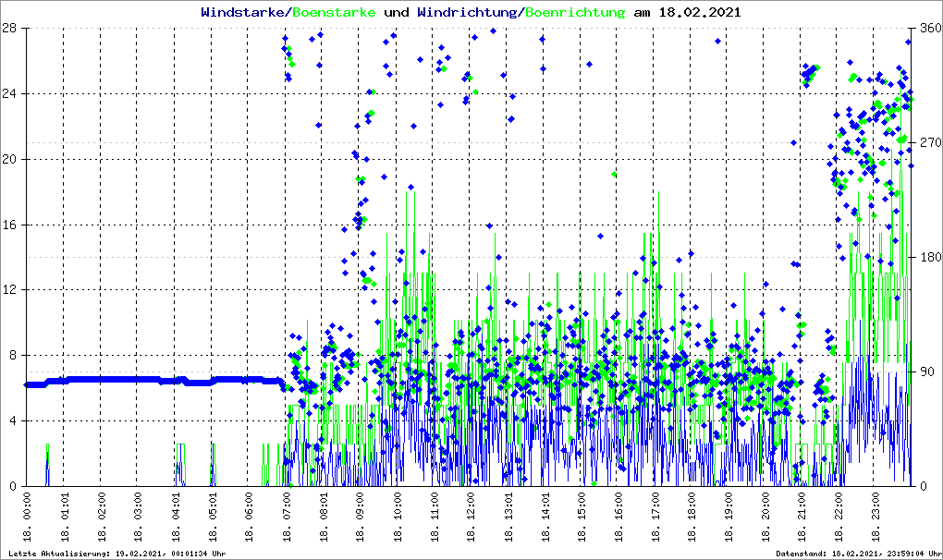The width and height of the screenshot is (943, 560).
Task: Select the 18. 07:00 time axis label
Action: 287,518
